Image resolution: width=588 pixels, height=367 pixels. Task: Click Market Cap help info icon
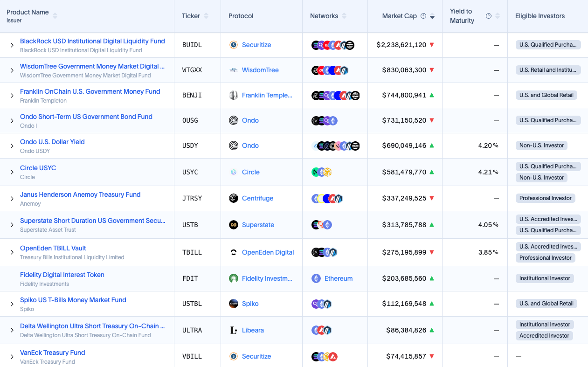tap(423, 16)
